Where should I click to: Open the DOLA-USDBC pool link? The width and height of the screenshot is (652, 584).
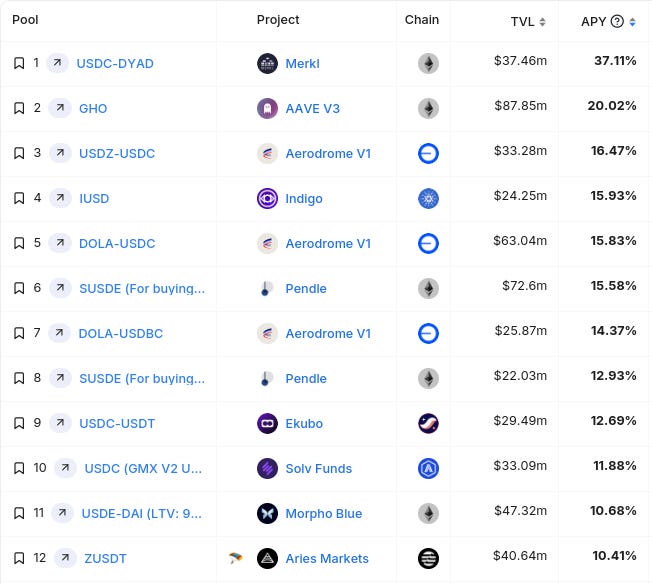(121, 333)
